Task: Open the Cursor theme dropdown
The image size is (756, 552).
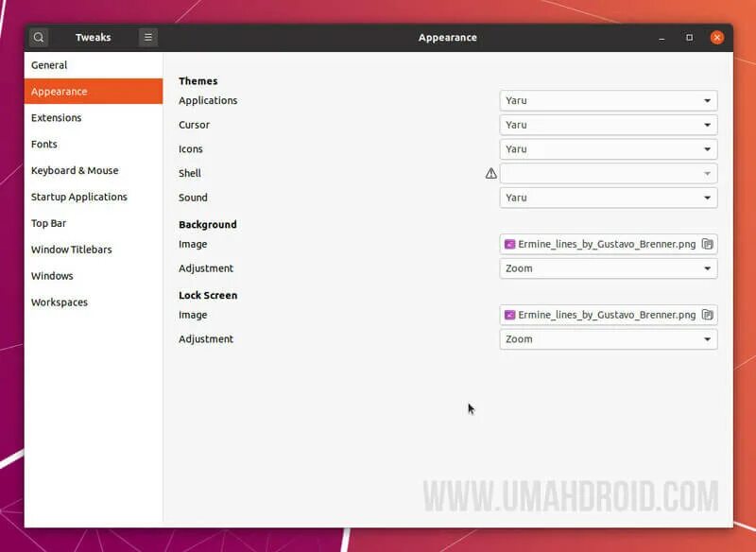Action: click(x=609, y=125)
